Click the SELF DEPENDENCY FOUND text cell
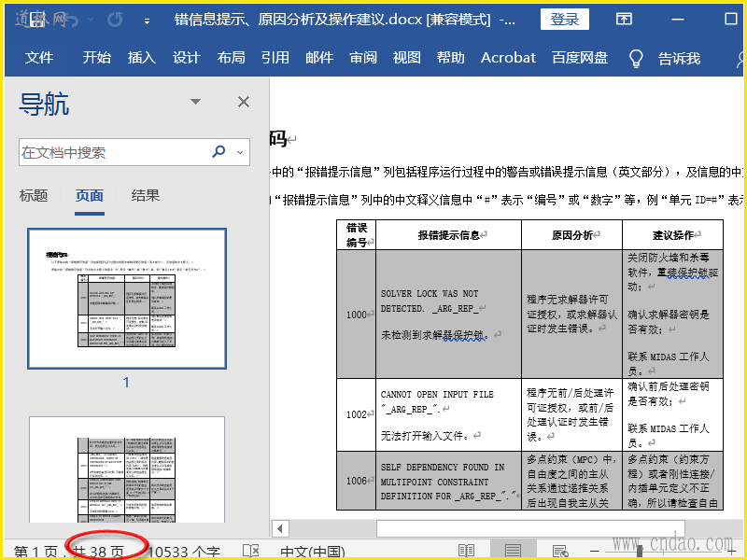This screenshot has width=747, height=560. pos(448,482)
